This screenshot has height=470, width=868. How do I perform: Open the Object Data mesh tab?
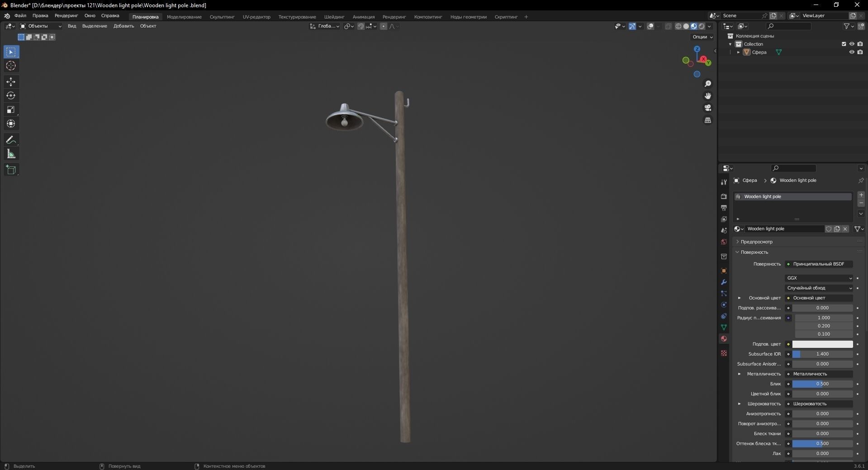tap(724, 327)
